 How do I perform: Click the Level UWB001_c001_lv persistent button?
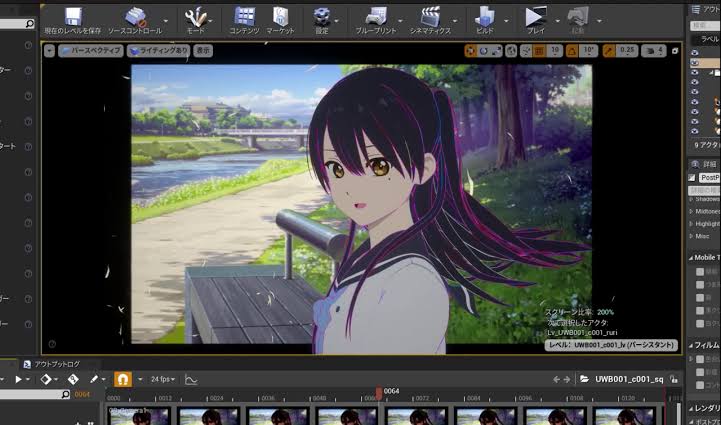tap(611, 345)
